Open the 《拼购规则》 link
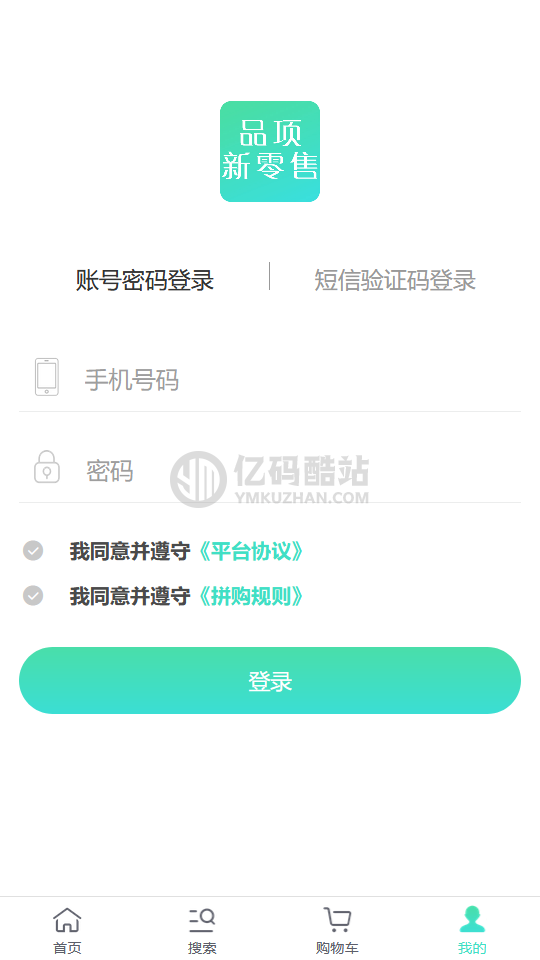Screen dimensions: 540x960 (x=248, y=596)
